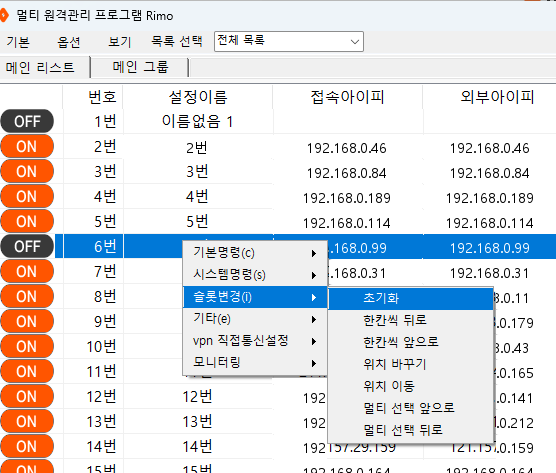Open the 전체 목록 dropdown
Image resolution: width=556 pixels, height=473 pixels.
(x=289, y=41)
